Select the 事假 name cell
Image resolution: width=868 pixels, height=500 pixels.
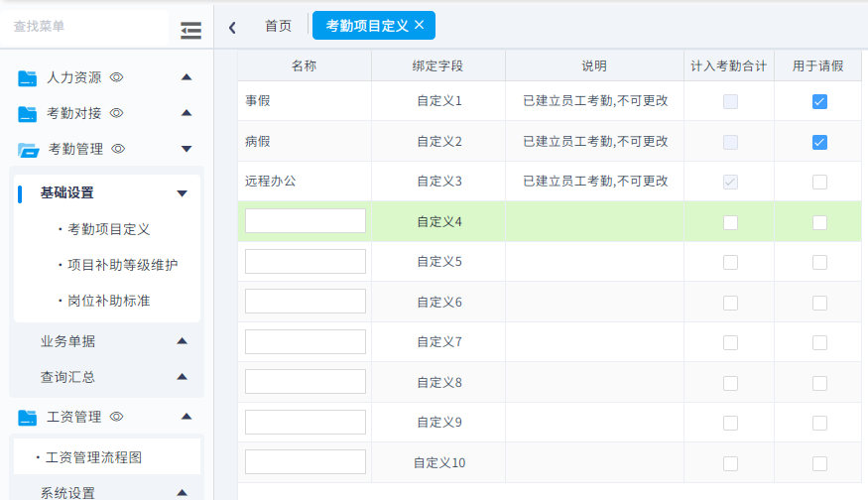305,101
